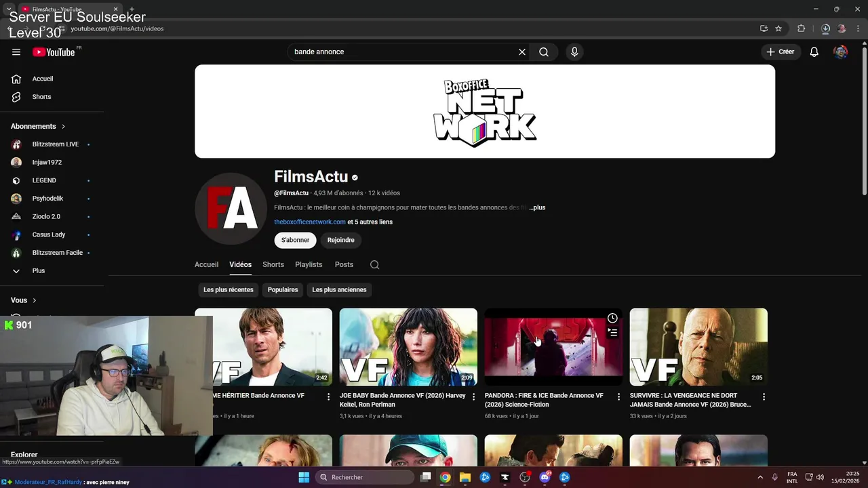Open the Chrome three-dot menu

point(856,28)
